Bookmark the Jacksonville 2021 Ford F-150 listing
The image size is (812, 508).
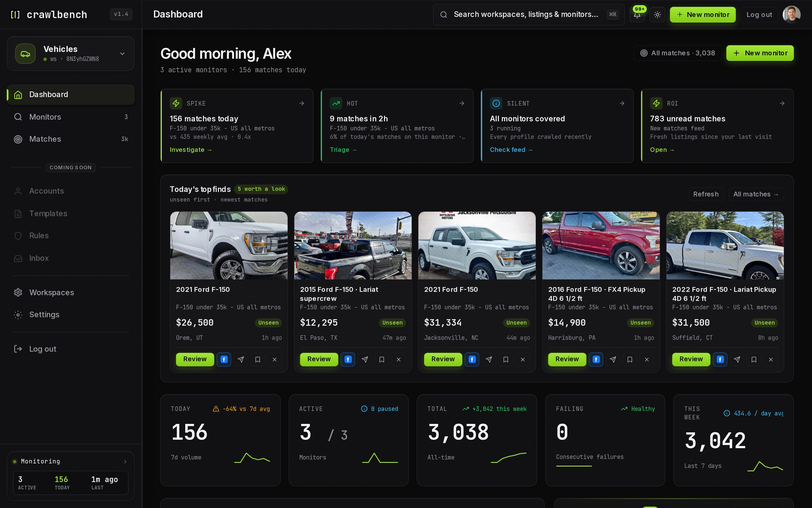(x=506, y=360)
